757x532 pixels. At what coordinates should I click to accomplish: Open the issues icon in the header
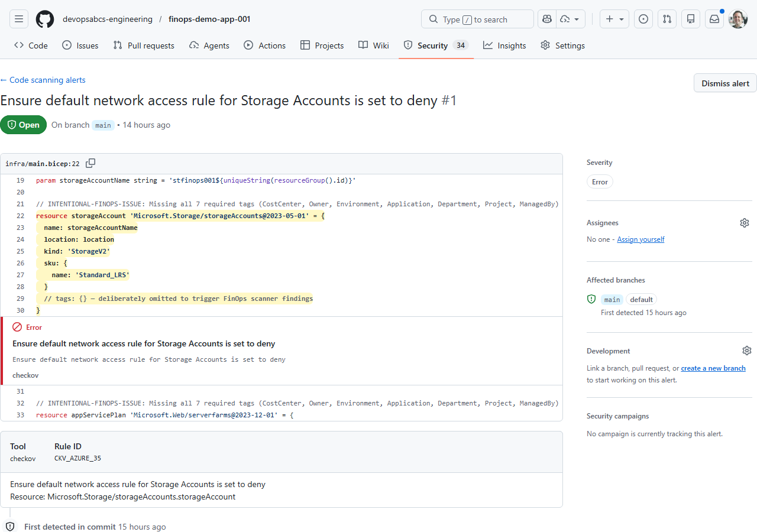643,18
